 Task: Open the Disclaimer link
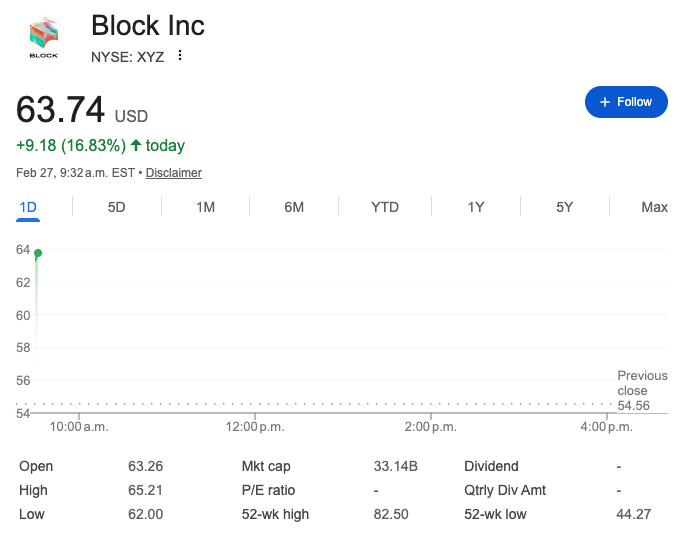pos(174,173)
